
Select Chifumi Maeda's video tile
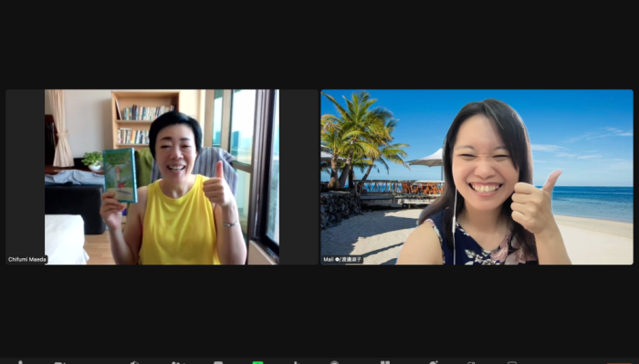tap(162, 177)
